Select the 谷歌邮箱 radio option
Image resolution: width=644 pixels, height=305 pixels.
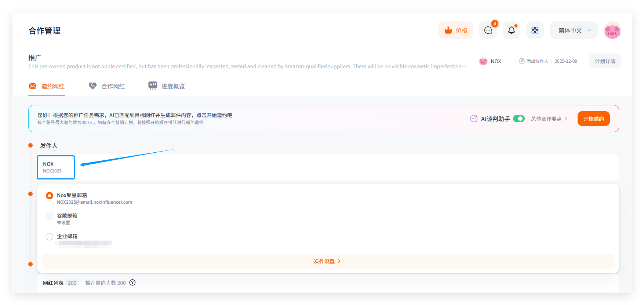pyautogui.click(x=50, y=216)
